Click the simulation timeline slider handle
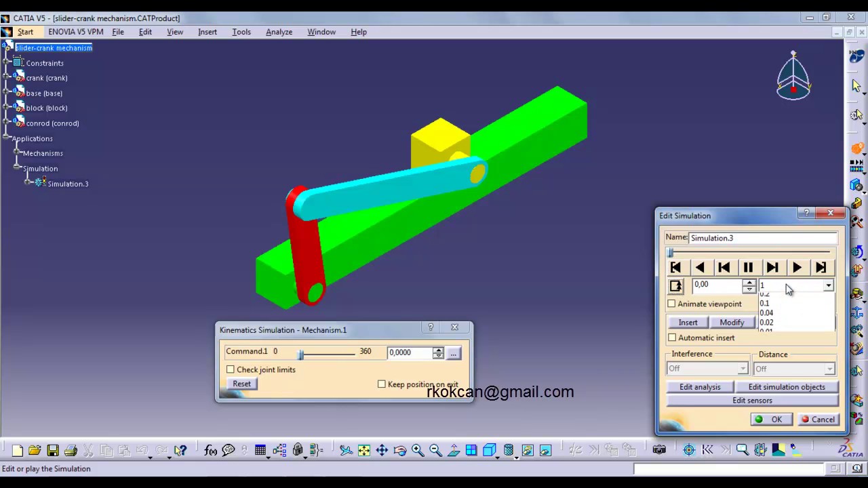868x488 pixels. click(x=671, y=253)
